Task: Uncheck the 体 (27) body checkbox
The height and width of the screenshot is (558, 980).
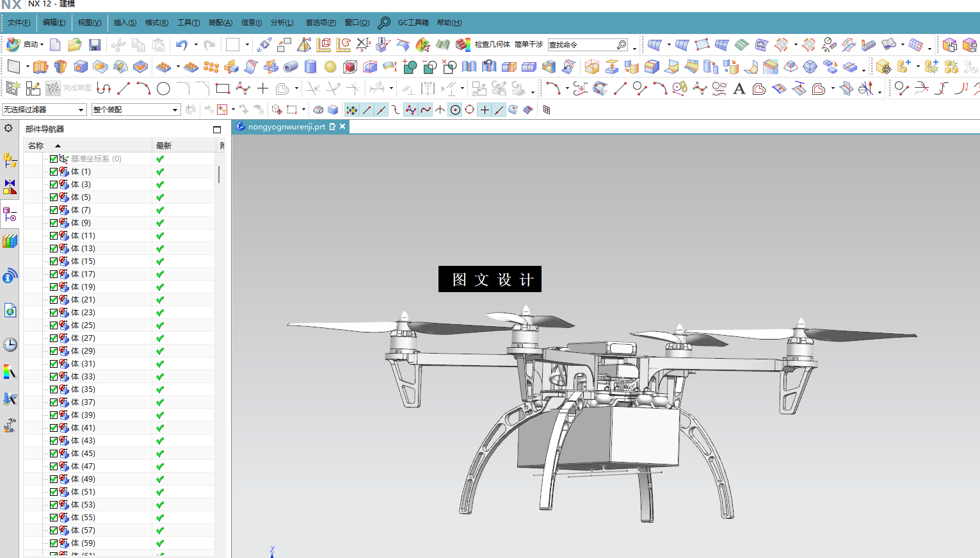Action: pos(54,338)
